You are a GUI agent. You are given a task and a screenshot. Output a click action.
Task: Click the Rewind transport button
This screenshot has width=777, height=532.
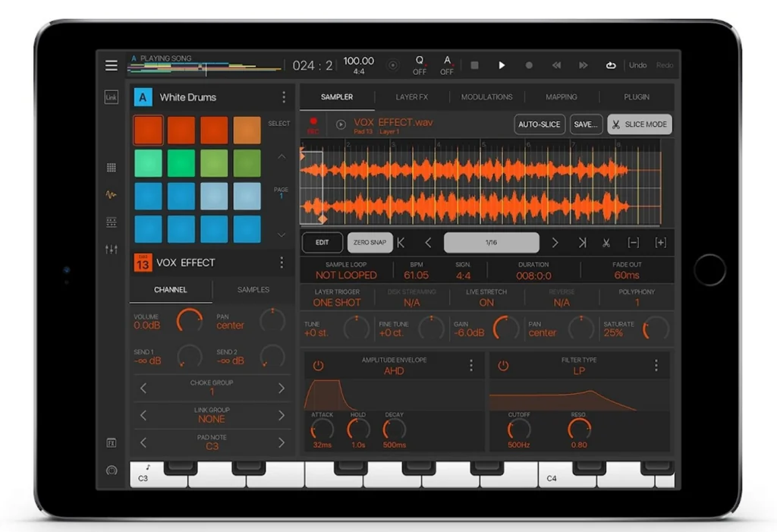tap(556, 65)
